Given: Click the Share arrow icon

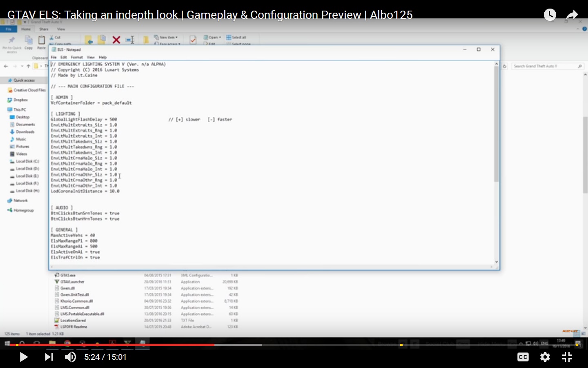Looking at the screenshot, I should click(x=572, y=15).
